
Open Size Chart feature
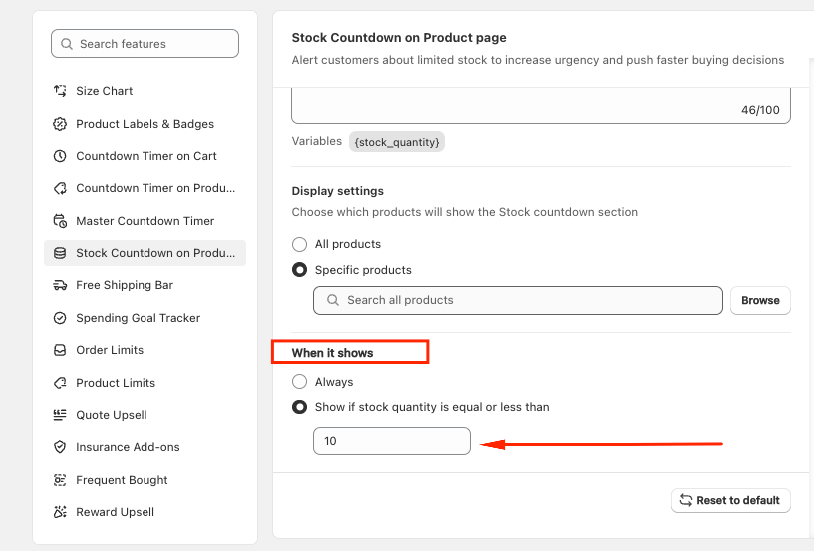(145, 91)
